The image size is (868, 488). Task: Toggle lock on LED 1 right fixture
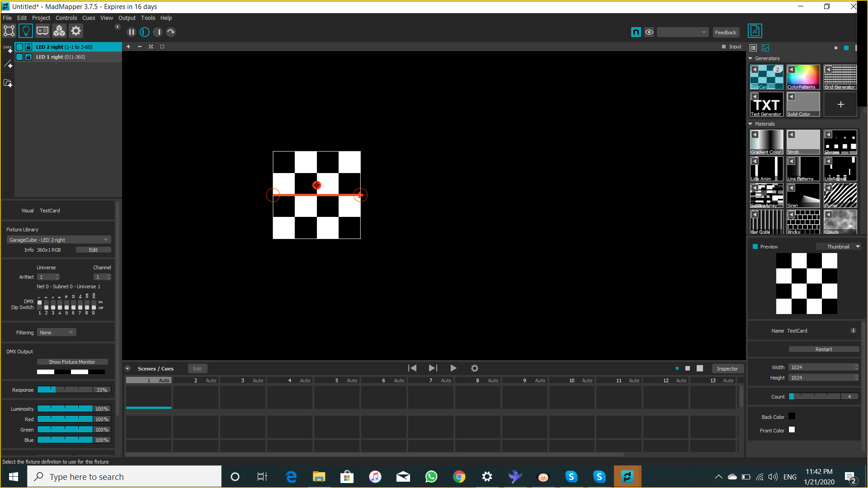pyautogui.click(x=28, y=57)
